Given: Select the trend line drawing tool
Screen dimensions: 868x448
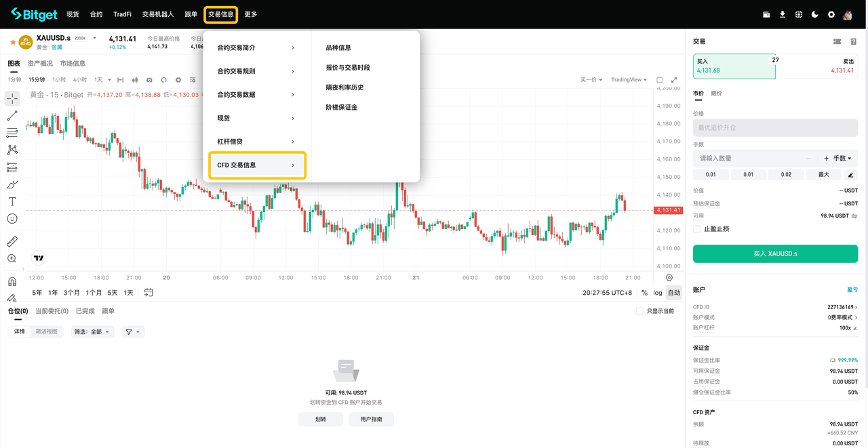Looking at the screenshot, I should (x=12, y=116).
